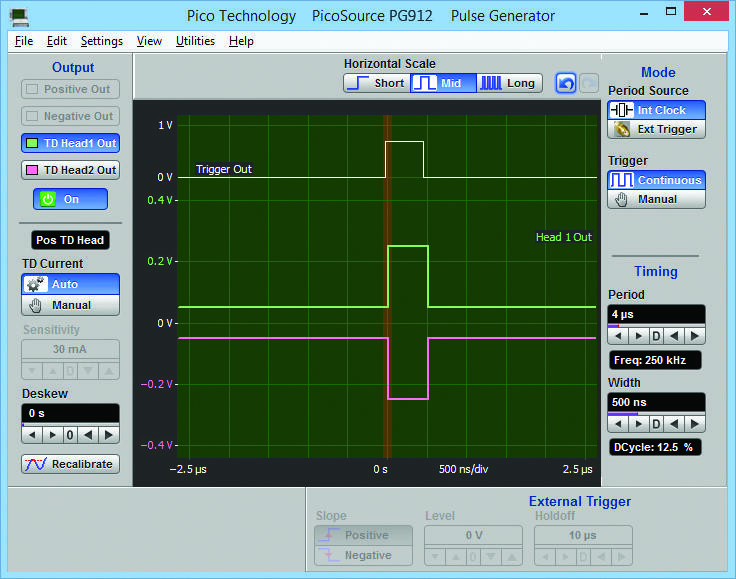This screenshot has height=579, width=736.
Task: Switch the output On button
Action: pos(70,199)
